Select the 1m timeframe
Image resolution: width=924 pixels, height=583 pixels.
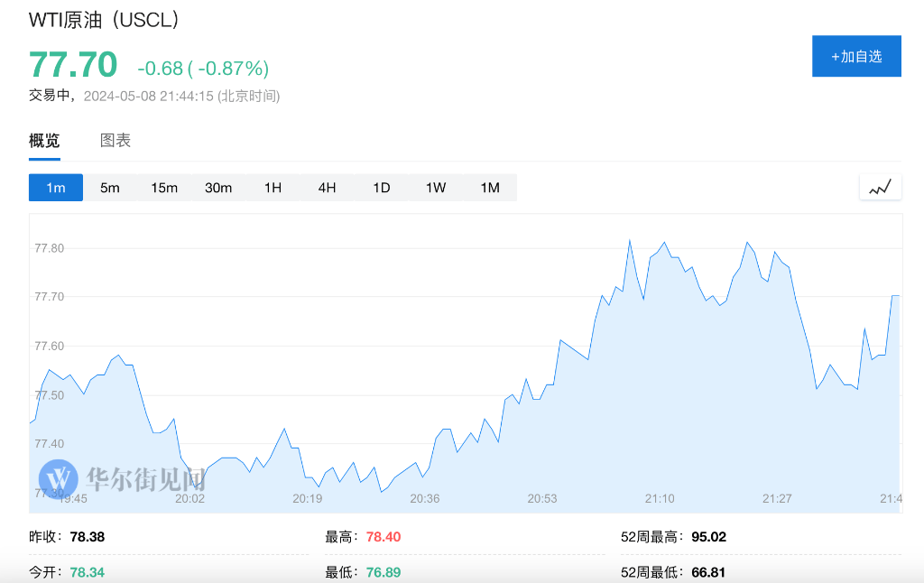tap(56, 188)
